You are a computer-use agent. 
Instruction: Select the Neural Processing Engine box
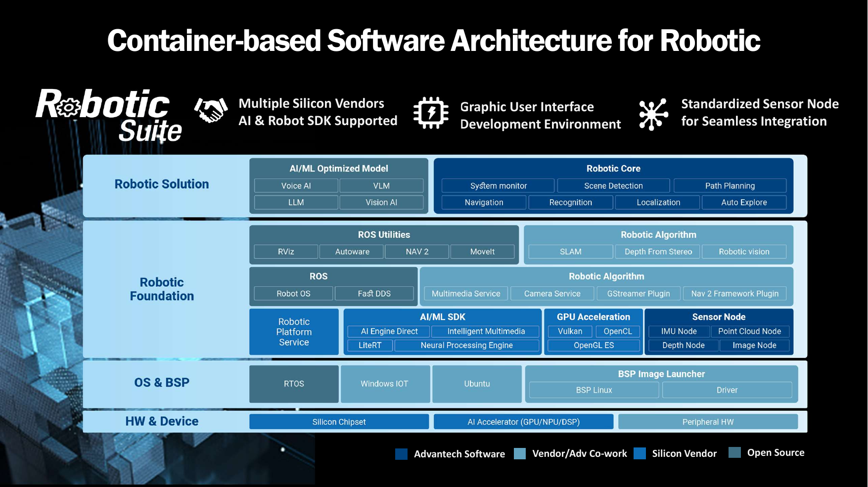click(x=466, y=345)
